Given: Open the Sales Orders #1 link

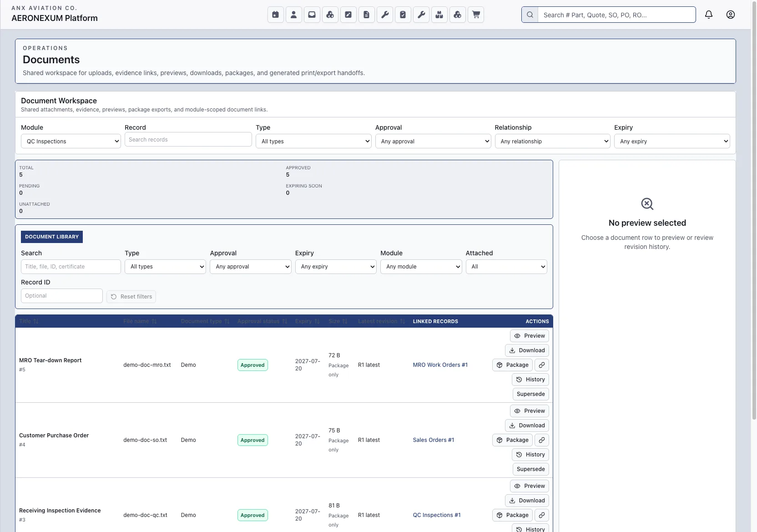Looking at the screenshot, I should pos(434,440).
